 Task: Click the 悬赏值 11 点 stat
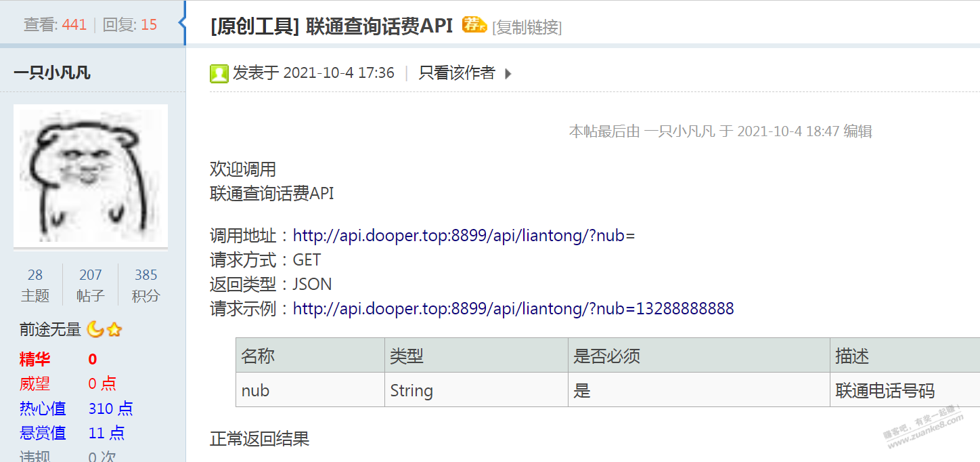[x=72, y=433]
